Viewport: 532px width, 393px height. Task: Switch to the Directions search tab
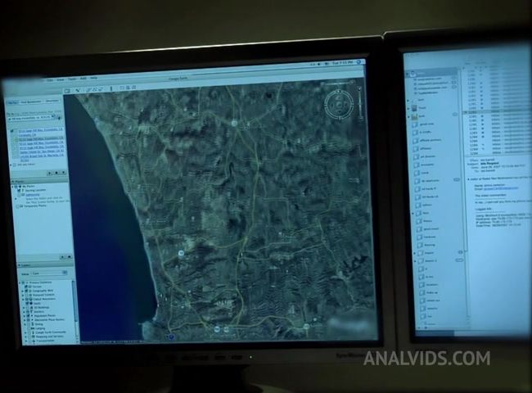(x=52, y=101)
